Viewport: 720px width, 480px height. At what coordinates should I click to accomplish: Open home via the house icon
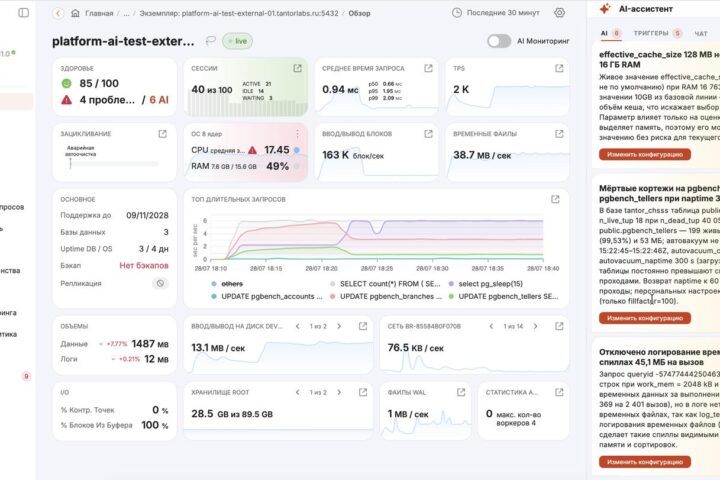point(75,13)
